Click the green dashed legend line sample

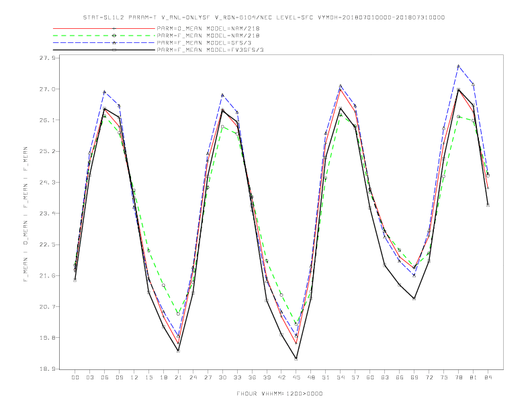(x=104, y=36)
